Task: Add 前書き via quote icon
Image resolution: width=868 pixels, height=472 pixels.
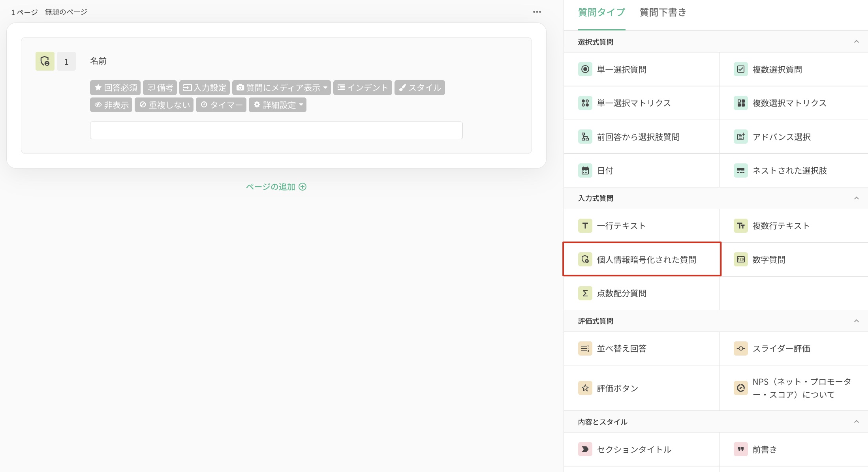Action: [x=740, y=449]
